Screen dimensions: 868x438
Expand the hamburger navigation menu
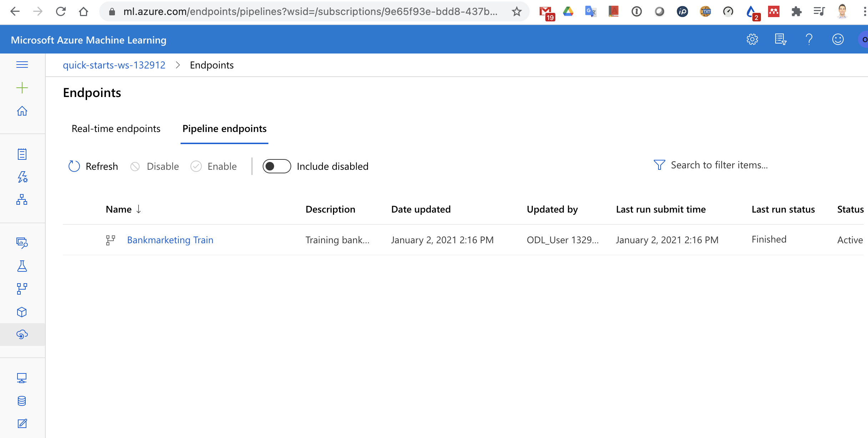click(22, 65)
